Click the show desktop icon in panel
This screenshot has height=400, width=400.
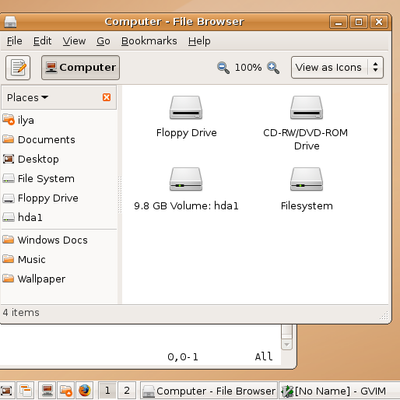(7, 390)
